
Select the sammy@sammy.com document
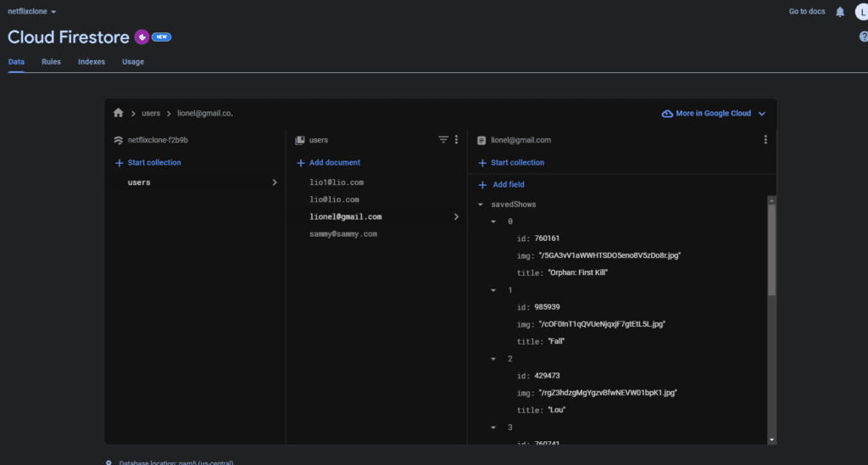tap(342, 233)
